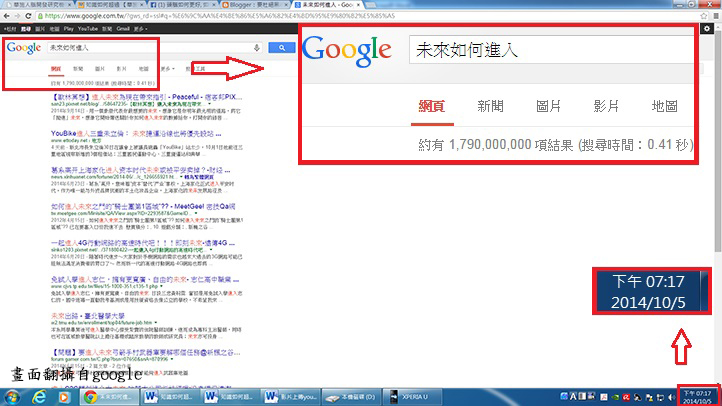
Task: Click the blue magnifier search button
Action: coord(281,48)
